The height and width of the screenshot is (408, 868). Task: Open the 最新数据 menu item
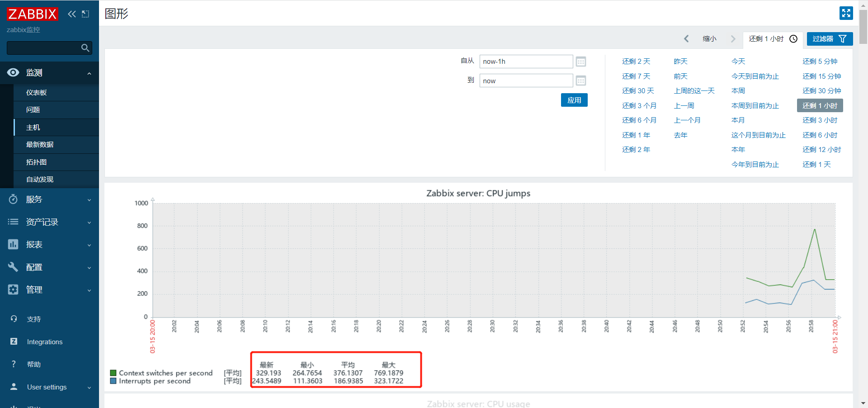coord(56,145)
